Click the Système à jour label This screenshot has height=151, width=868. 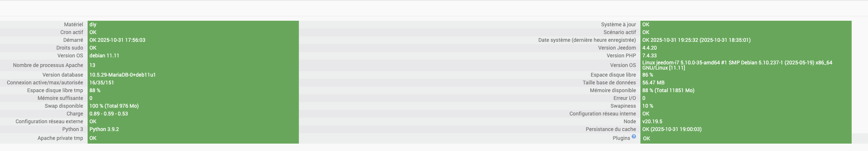[618, 24]
